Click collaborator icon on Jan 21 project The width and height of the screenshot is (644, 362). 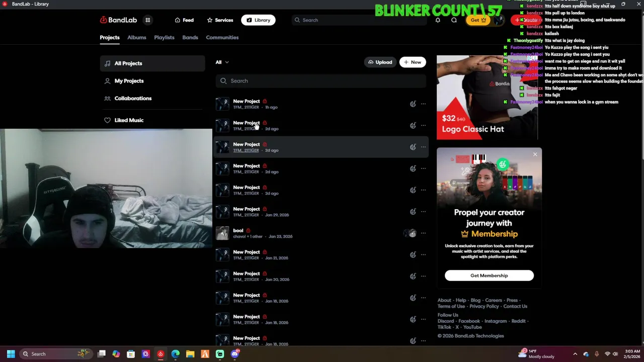pos(413,255)
